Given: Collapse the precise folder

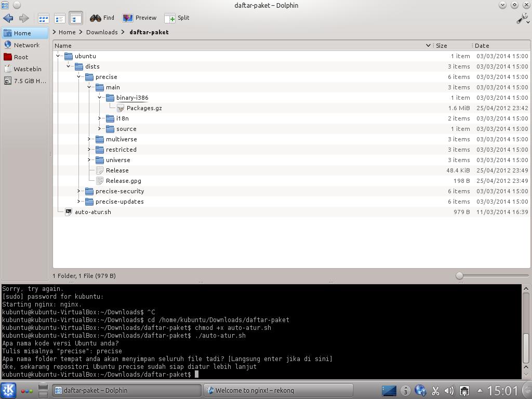Looking at the screenshot, I should click(x=79, y=77).
